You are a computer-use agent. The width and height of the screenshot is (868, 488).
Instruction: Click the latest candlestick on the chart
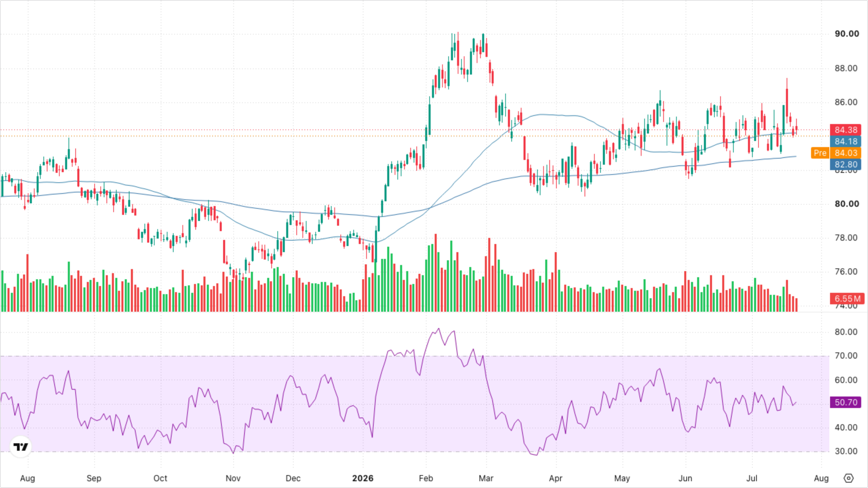[796, 127]
